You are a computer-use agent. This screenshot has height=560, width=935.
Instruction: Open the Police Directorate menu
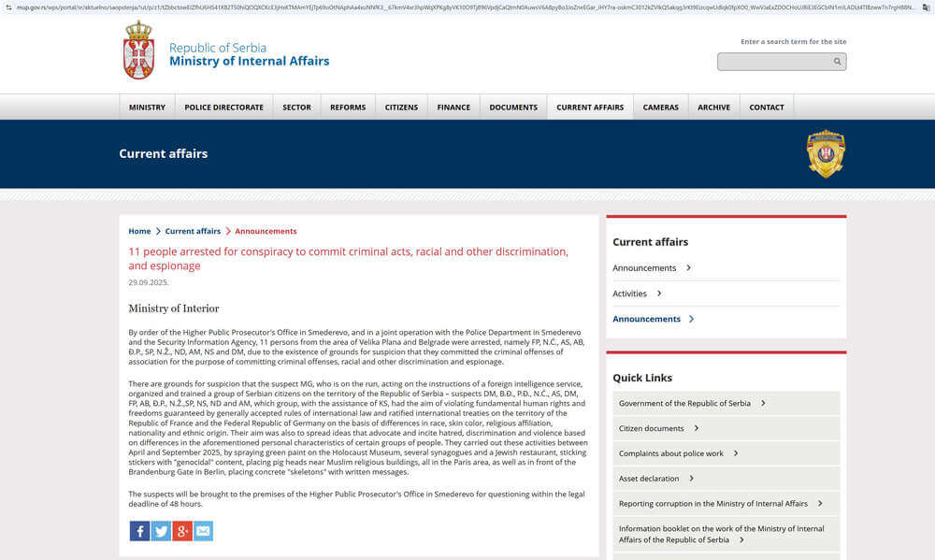point(223,108)
